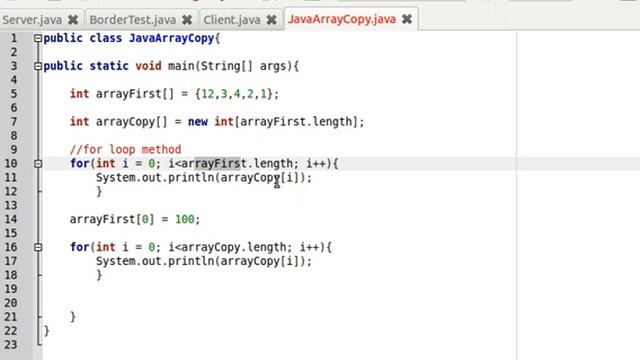Image resolution: width=640 pixels, height=360 pixels.
Task: Click the 'main' method name on line 3
Action: coord(181,66)
